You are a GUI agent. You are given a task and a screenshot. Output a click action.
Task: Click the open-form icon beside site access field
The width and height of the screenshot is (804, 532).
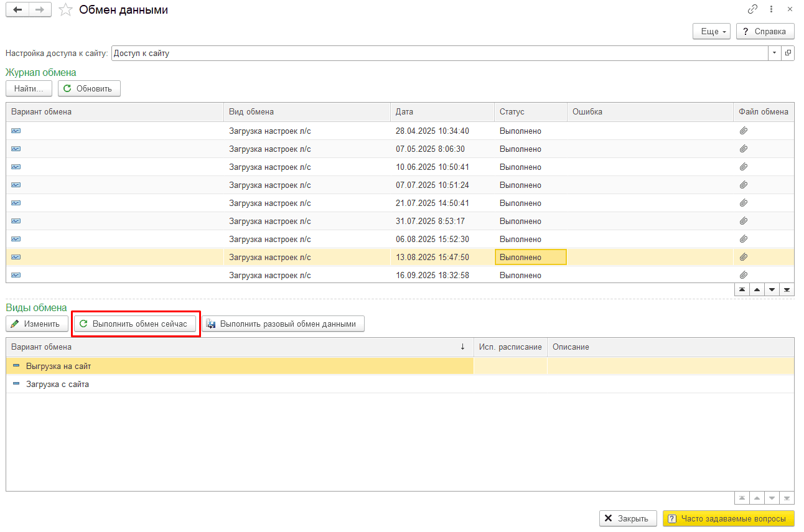click(788, 53)
